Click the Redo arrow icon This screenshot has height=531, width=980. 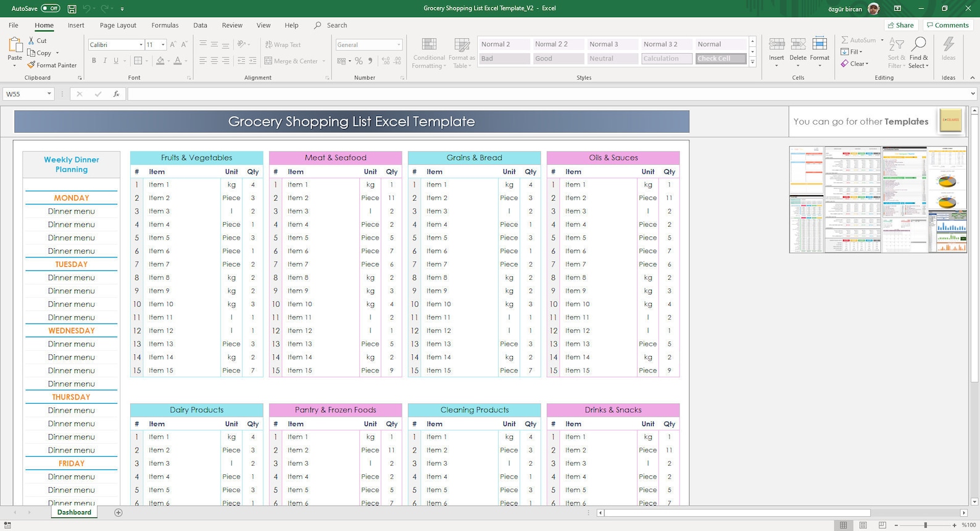[x=104, y=9]
